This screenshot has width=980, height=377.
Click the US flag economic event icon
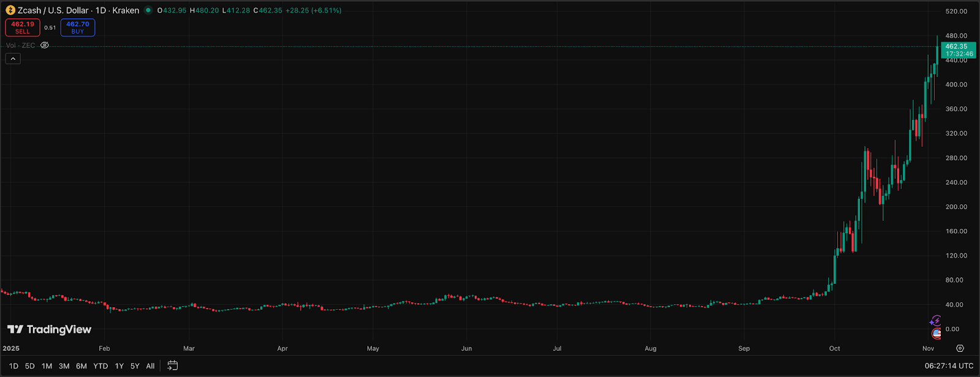pyautogui.click(x=937, y=334)
